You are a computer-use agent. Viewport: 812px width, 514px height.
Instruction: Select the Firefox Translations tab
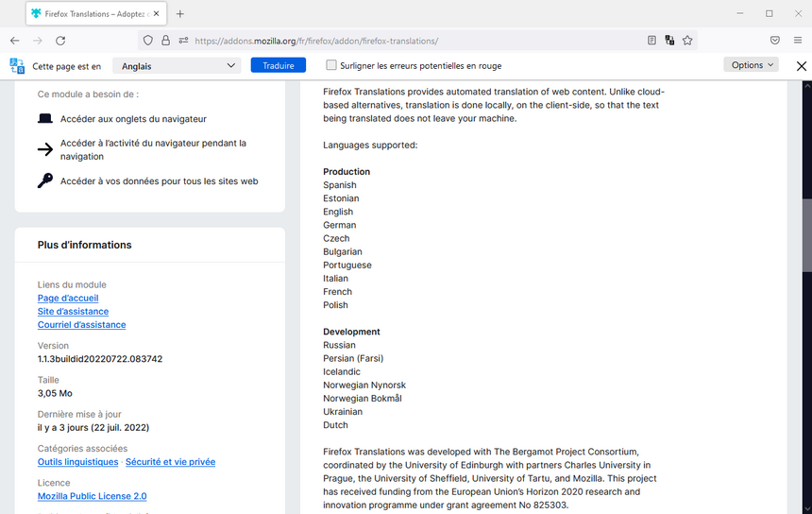point(95,14)
